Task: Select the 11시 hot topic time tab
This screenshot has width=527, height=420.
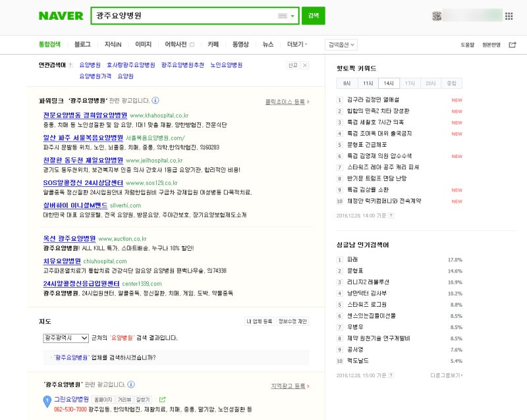Action: click(x=368, y=84)
